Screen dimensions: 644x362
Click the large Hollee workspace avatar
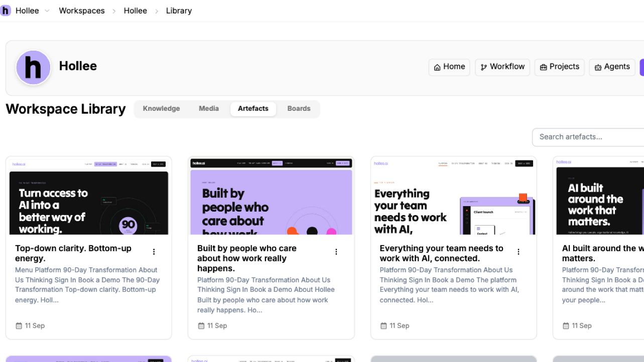(33, 67)
